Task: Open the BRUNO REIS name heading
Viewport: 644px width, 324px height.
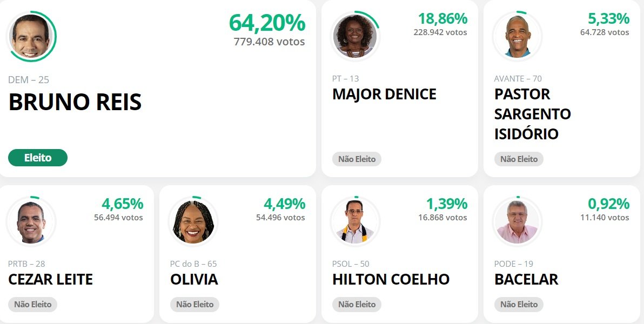Action: (x=75, y=102)
